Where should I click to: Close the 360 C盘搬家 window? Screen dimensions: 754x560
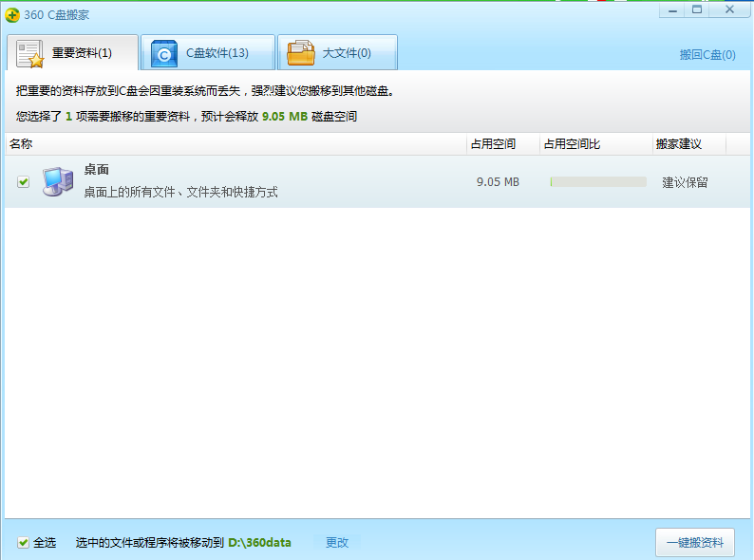click(729, 10)
